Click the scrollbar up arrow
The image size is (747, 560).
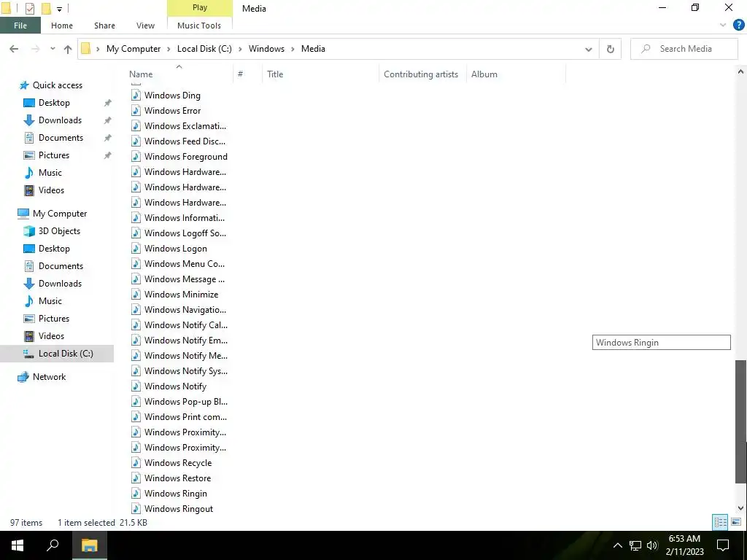pos(741,72)
